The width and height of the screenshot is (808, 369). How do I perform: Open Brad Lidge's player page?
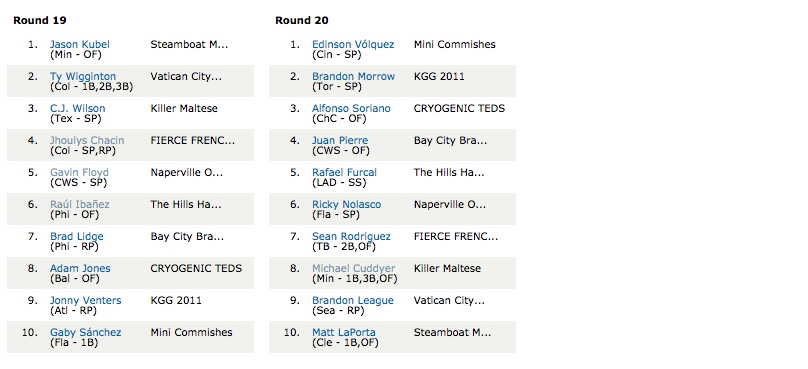coord(77,236)
